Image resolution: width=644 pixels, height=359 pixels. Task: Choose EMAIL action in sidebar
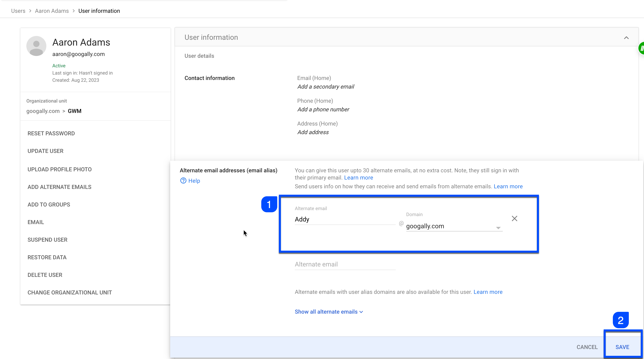pyautogui.click(x=36, y=222)
